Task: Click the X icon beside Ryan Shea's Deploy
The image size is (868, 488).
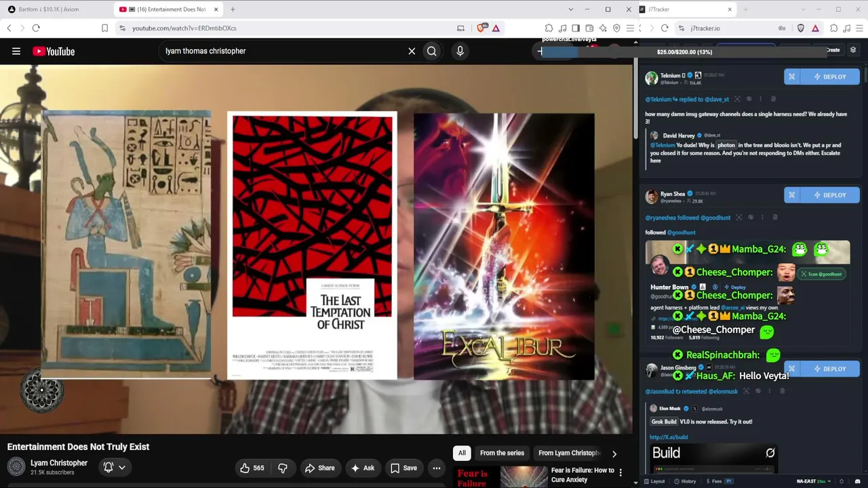Action: (x=792, y=195)
